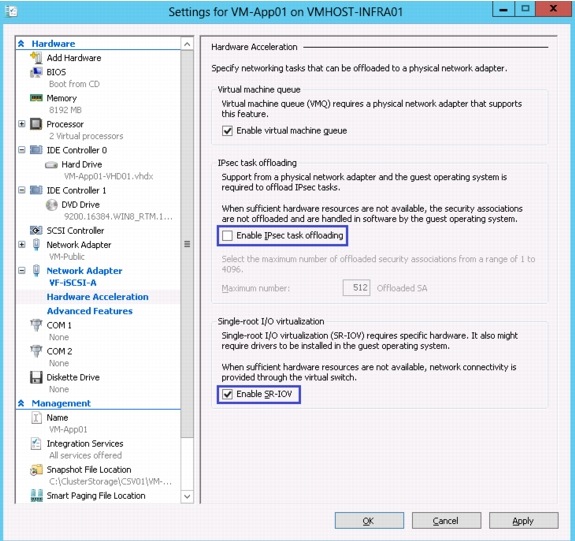This screenshot has width=575, height=541.
Task: Click the tree scrollbar up arrow
Action: point(187,44)
